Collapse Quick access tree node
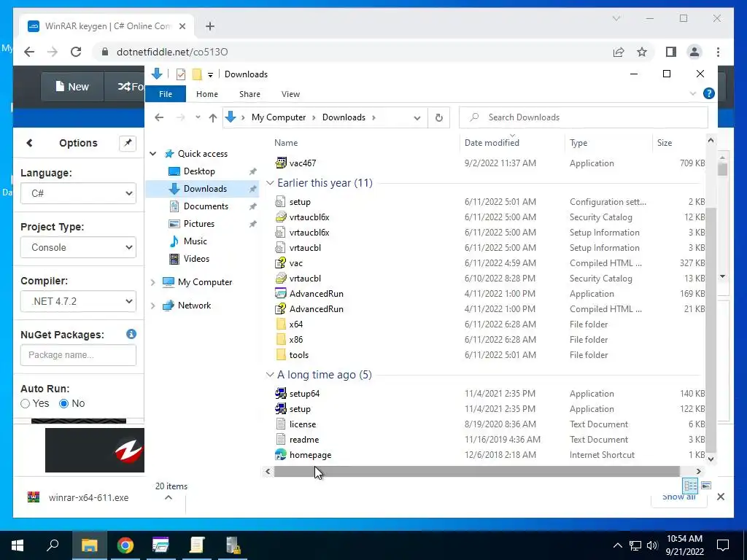The height and width of the screenshot is (560, 747). (x=153, y=154)
